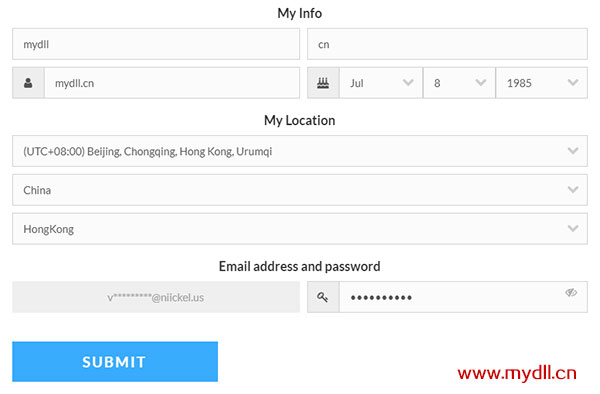The height and width of the screenshot is (394, 600).
Task: Click the username field with mydll.cn
Action: pos(172,83)
